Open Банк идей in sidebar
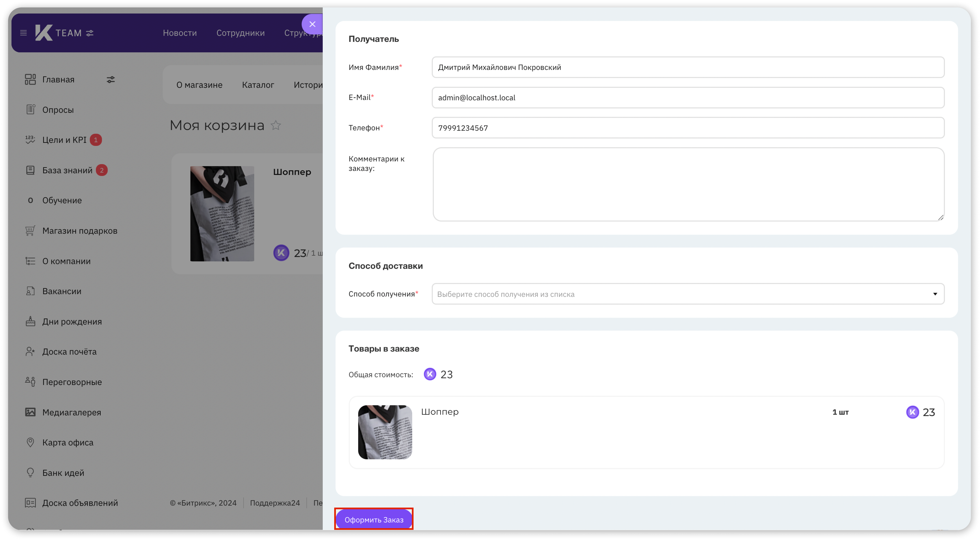The image size is (980, 540). [63, 473]
